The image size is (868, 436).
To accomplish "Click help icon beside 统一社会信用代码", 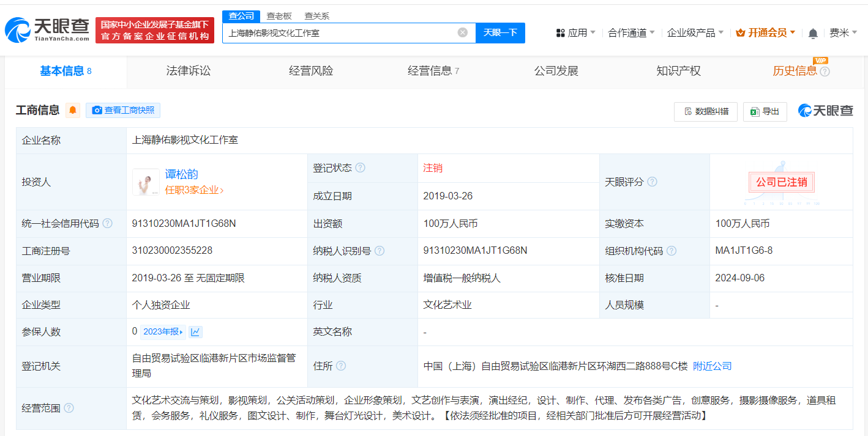I will (108, 224).
